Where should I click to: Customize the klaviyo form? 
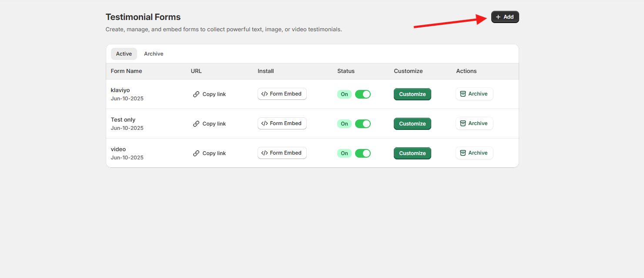click(412, 94)
